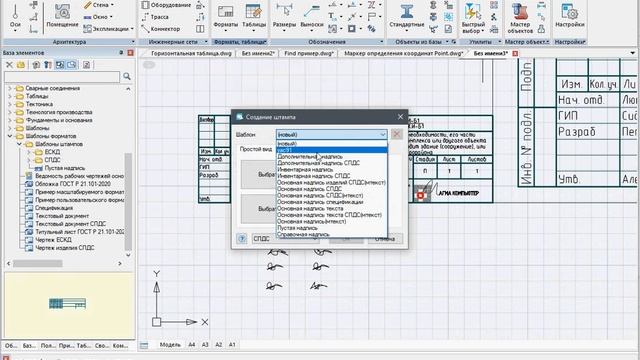Screen dimensions: 640x360
Task: Select the Стена wall tool
Action: point(98,5)
